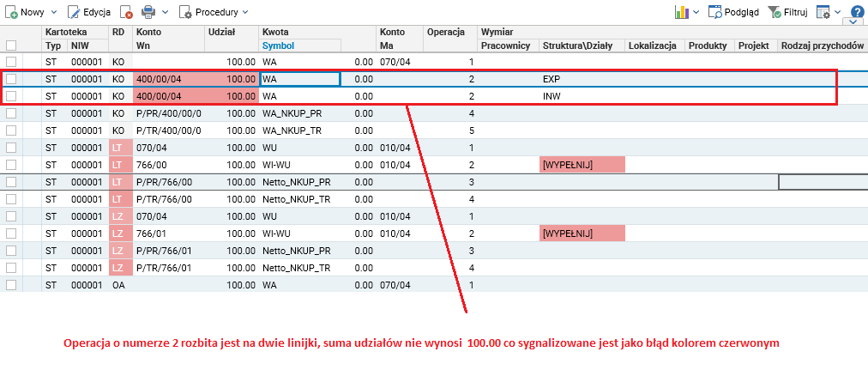The image size is (868, 376).
Task: Click the Wymiar column header
Action: 672,32
